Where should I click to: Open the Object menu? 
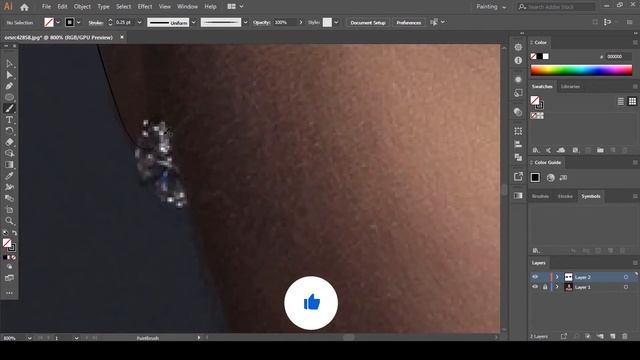click(82, 7)
